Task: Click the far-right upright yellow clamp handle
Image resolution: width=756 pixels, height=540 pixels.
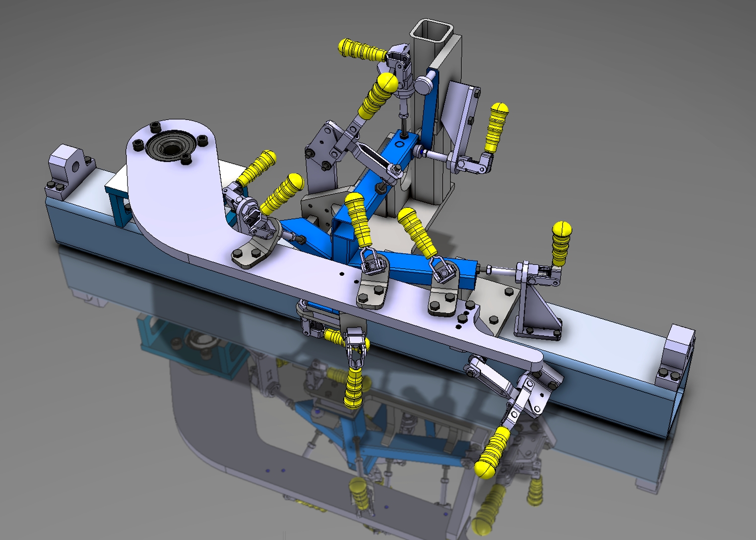Action: [561, 243]
